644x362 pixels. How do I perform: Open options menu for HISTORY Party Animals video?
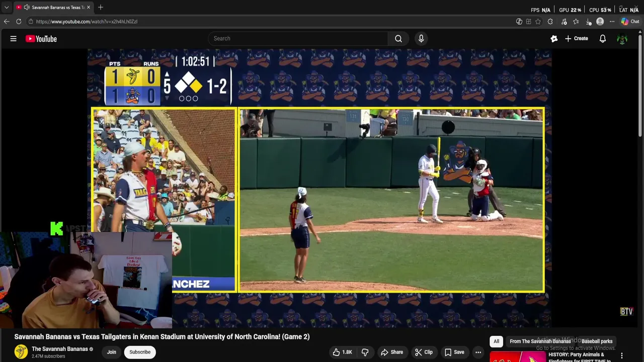622,355
